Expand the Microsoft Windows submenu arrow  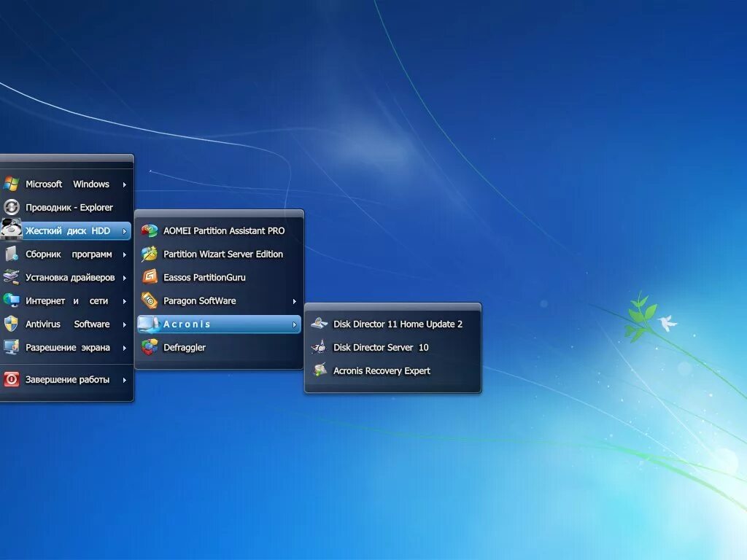124,184
